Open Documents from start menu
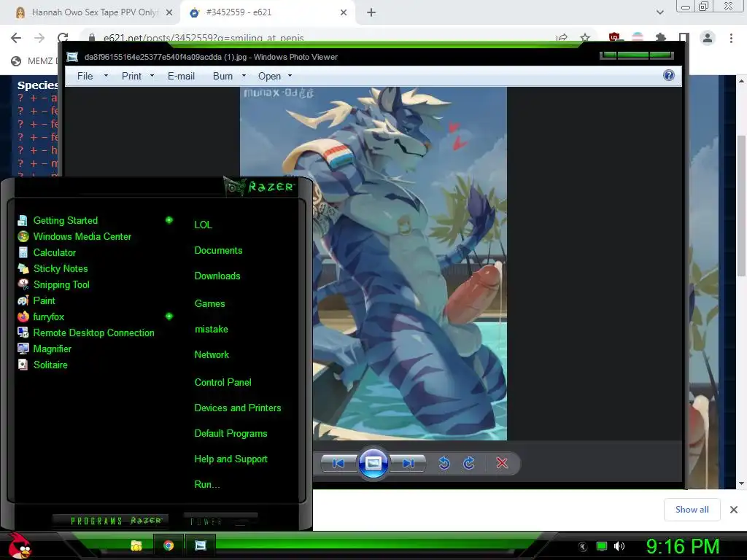747x560 pixels. point(218,251)
